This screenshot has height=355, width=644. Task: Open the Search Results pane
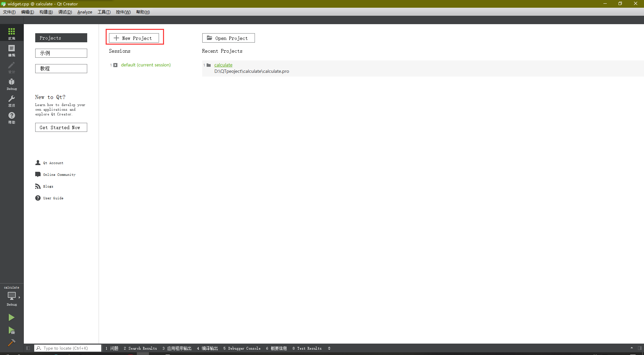click(140, 348)
